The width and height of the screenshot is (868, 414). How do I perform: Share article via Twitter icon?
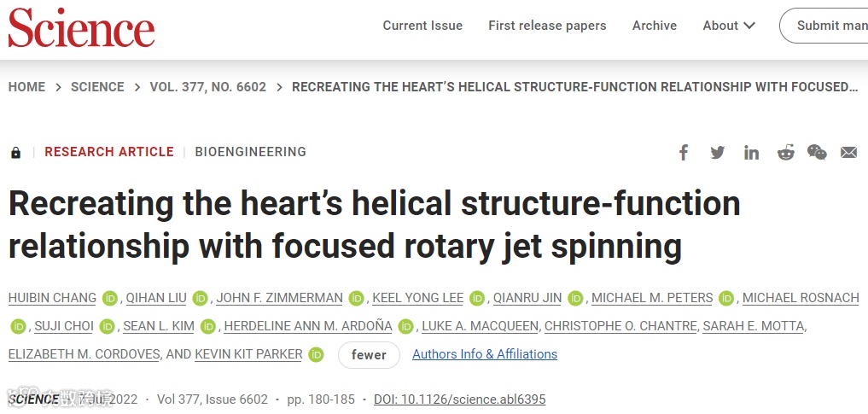click(717, 153)
